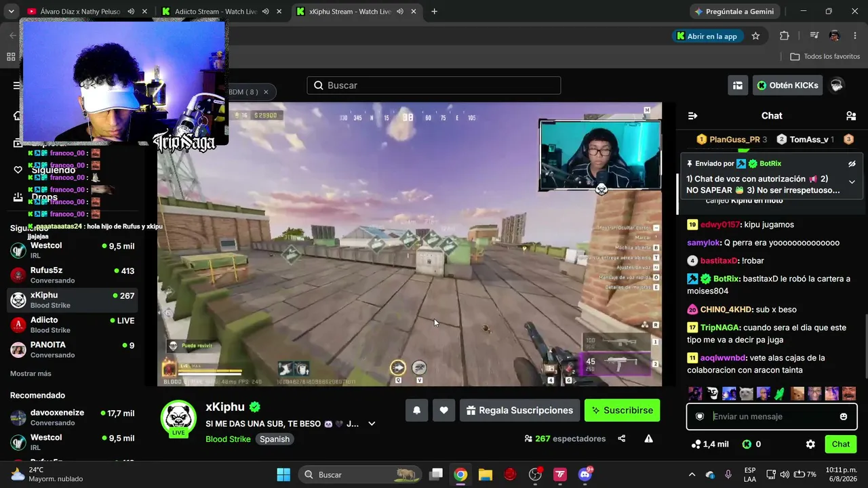Switch to the Álvaro Díaz x Nathy Peluso tab
Image resolution: width=868 pixels, height=488 pixels.
(80, 12)
